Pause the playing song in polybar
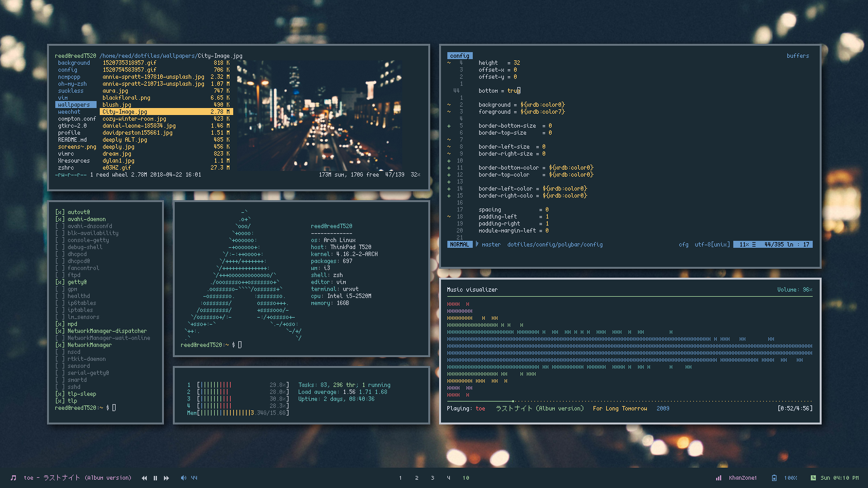The image size is (868, 488). [x=155, y=478]
